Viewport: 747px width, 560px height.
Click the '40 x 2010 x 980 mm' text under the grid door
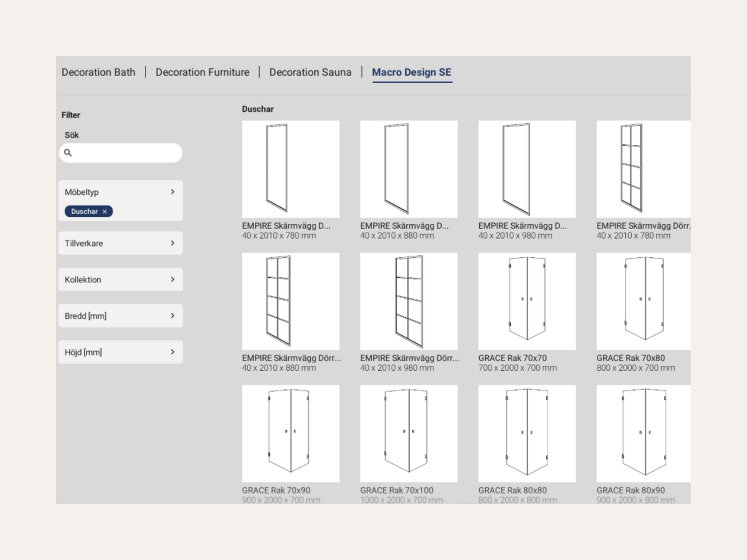point(397,368)
